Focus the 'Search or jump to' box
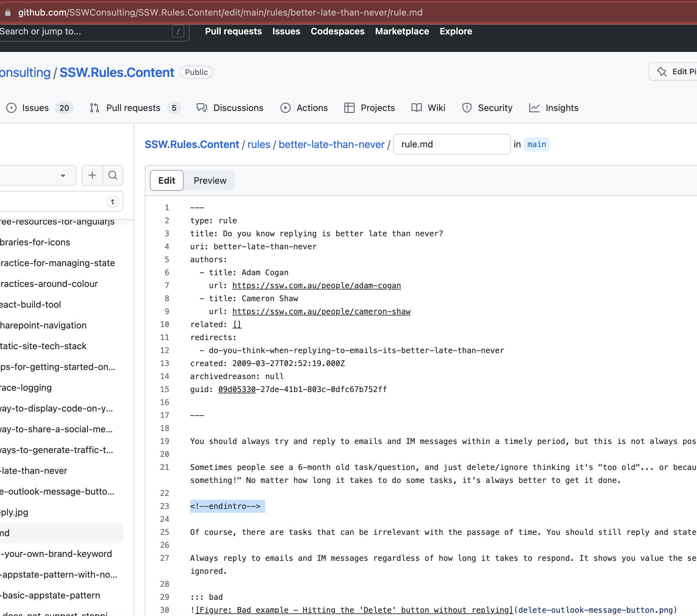This screenshot has height=616, width=697. tap(94, 31)
